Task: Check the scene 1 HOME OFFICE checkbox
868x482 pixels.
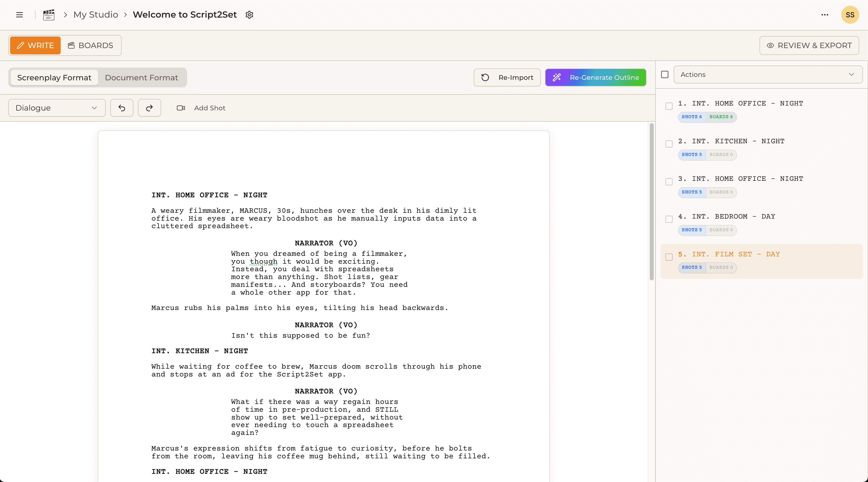Action: point(669,106)
